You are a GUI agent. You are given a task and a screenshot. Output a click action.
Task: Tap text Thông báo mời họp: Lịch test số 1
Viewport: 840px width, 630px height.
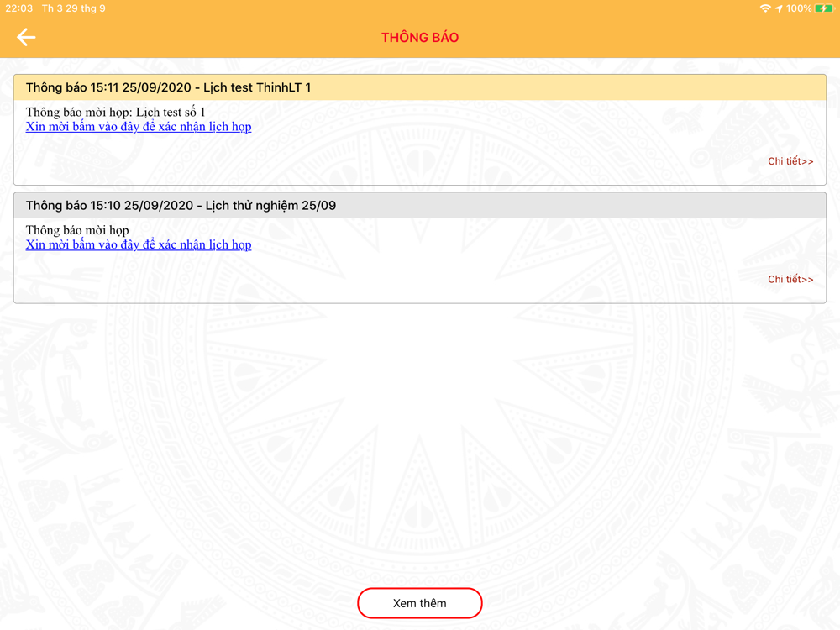click(x=115, y=113)
